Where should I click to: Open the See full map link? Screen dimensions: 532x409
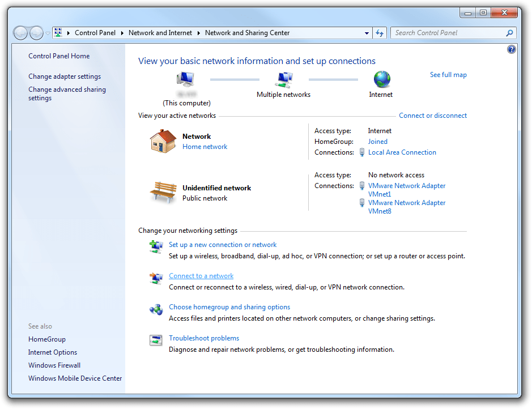pos(448,75)
